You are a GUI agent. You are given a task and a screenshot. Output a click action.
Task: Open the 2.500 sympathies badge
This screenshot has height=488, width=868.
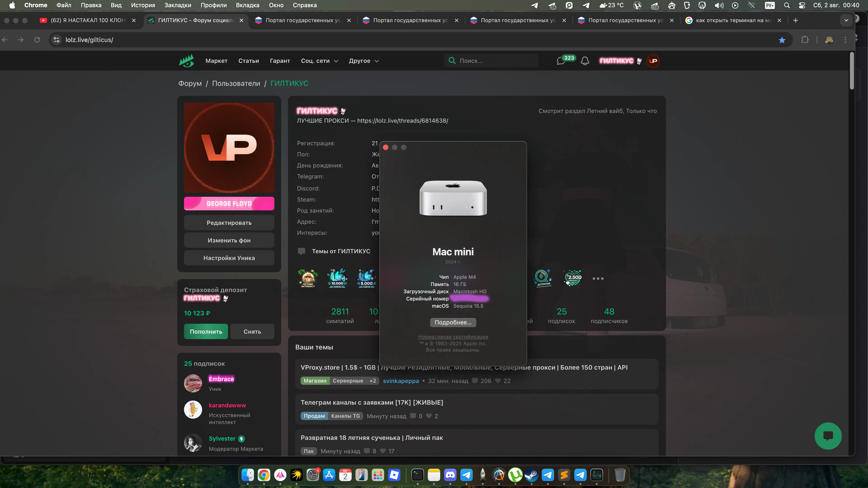[573, 278]
